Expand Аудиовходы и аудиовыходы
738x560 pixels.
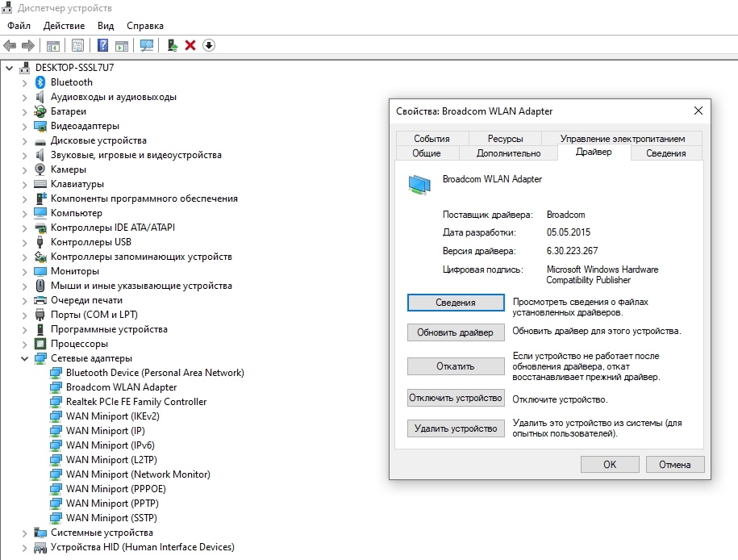tap(24, 98)
